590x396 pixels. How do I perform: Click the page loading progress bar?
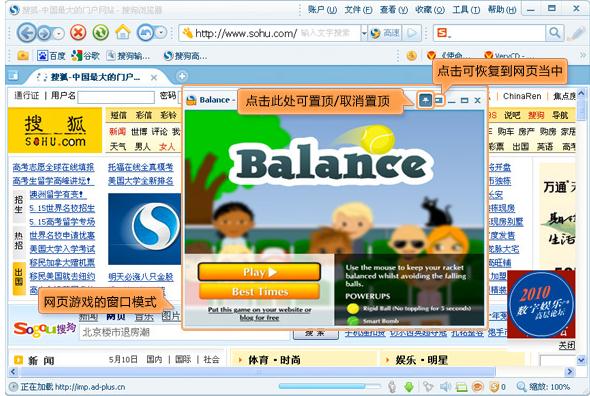tap(330, 386)
